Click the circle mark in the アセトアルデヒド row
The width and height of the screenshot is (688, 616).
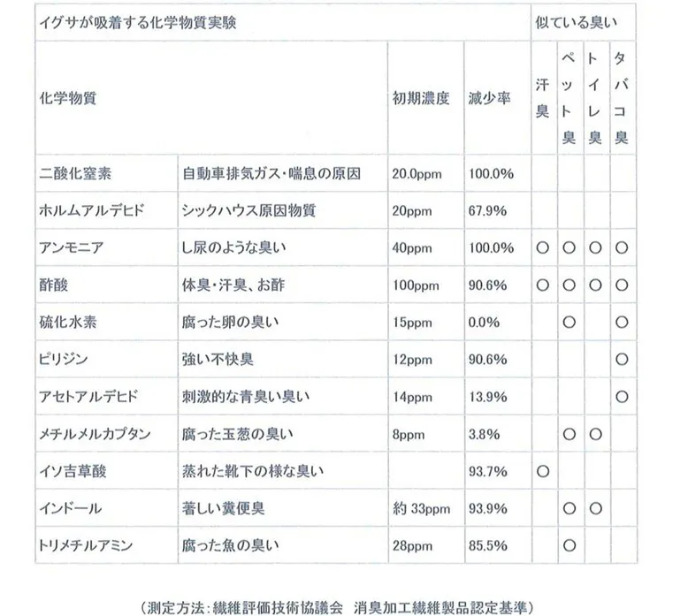point(622,397)
